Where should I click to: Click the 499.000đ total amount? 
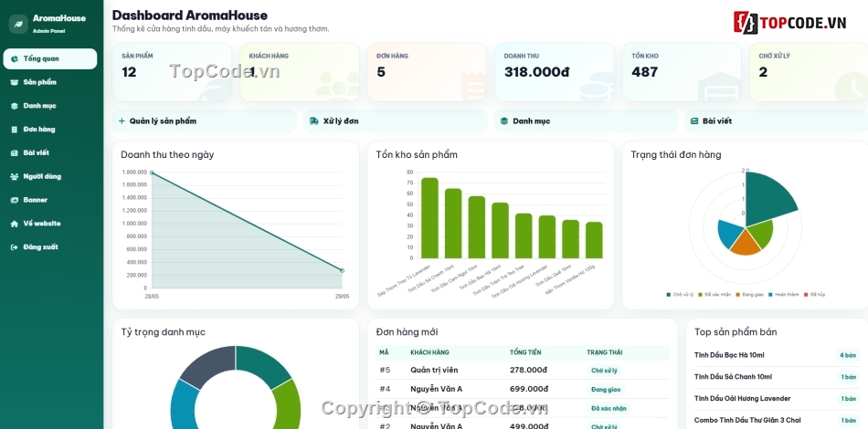pos(529,426)
